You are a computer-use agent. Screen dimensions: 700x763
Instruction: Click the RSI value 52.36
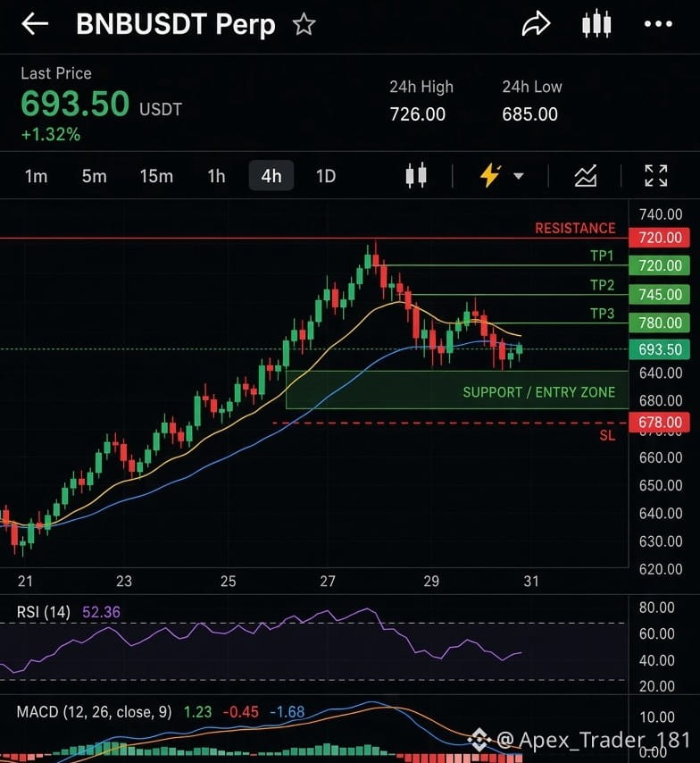click(101, 612)
